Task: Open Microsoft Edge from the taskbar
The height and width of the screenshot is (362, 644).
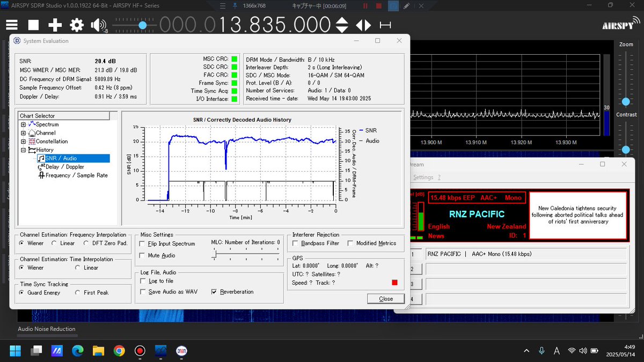Action: coord(78,351)
